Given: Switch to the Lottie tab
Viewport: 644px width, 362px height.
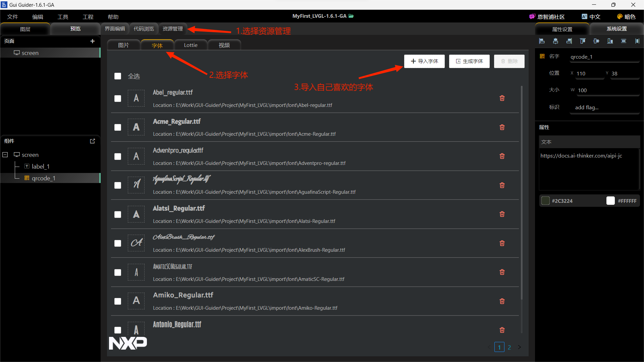Looking at the screenshot, I should click(191, 45).
